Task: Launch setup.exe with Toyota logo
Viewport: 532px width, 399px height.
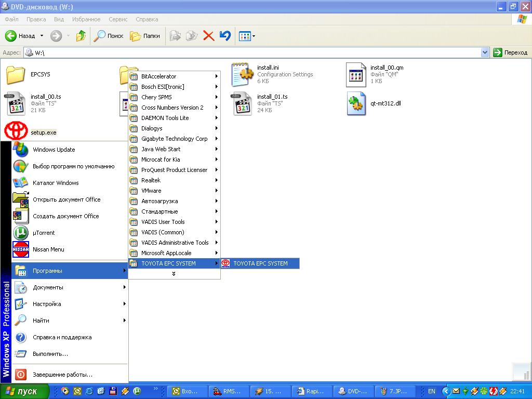Action: point(16,132)
